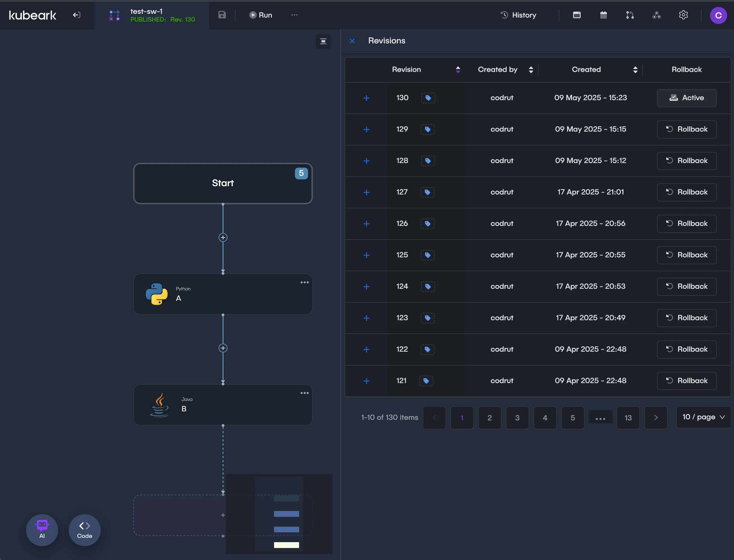The height and width of the screenshot is (560, 734).
Task: Open the 10 / page size dropdown
Action: click(703, 417)
